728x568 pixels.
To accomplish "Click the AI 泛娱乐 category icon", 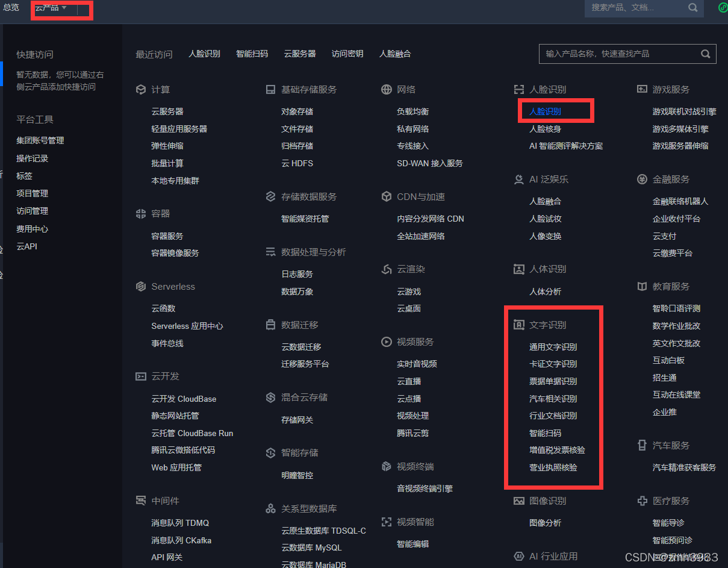I will [x=518, y=179].
